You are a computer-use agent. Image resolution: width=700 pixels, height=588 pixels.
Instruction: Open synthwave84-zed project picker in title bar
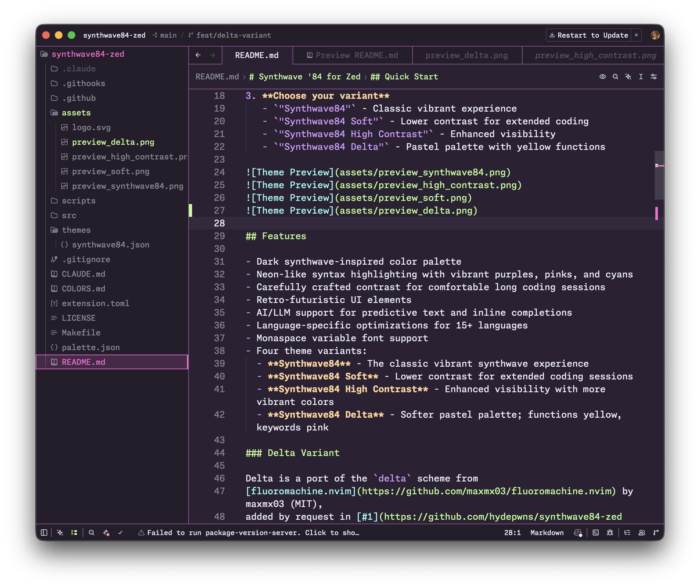coord(115,35)
